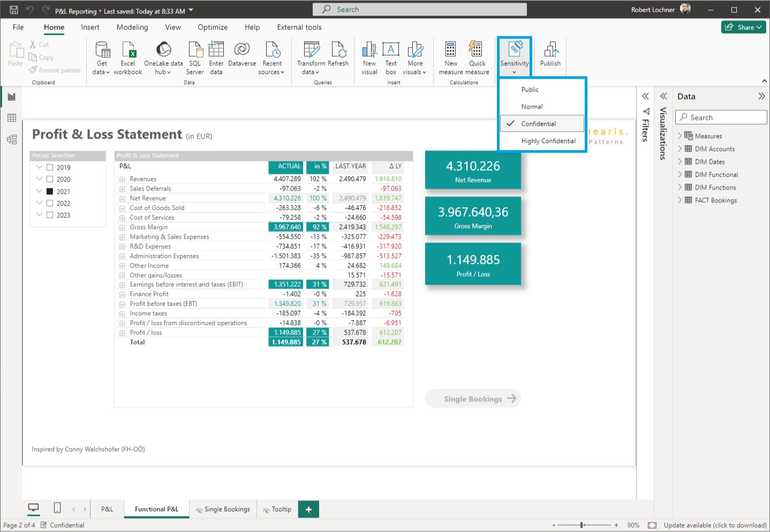Image resolution: width=770 pixels, height=532 pixels.
Task: Click the Excel workbook import icon
Action: [x=127, y=54]
